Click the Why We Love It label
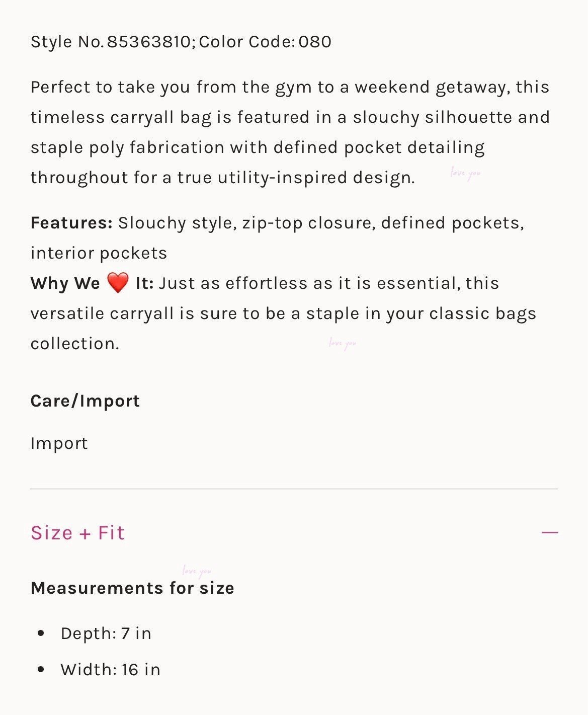Viewport: 588px width, 715px height. [x=92, y=283]
